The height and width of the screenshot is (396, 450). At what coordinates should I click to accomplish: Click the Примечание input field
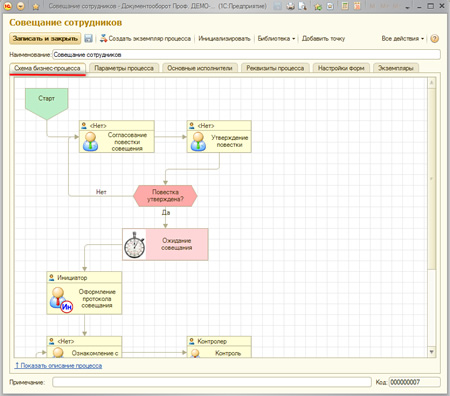click(x=212, y=382)
